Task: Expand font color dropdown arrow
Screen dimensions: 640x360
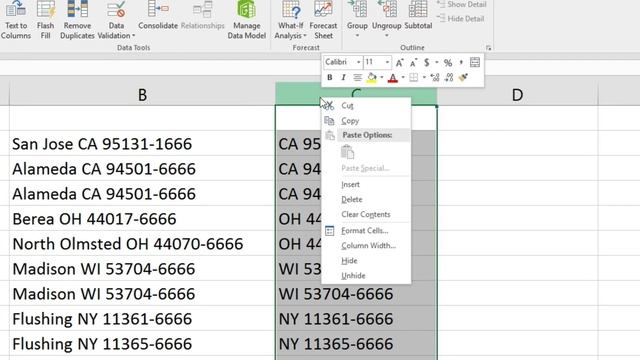Action: [403, 78]
